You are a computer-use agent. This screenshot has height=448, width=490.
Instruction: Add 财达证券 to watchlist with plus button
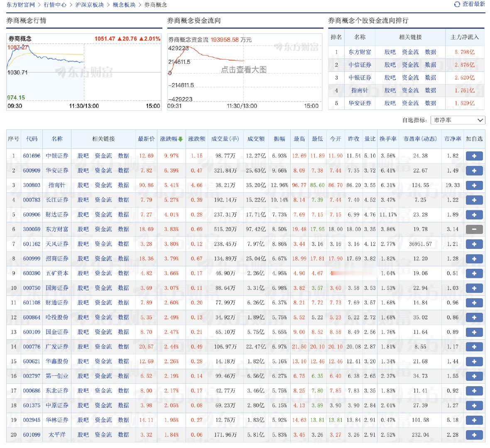(x=474, y=214)
